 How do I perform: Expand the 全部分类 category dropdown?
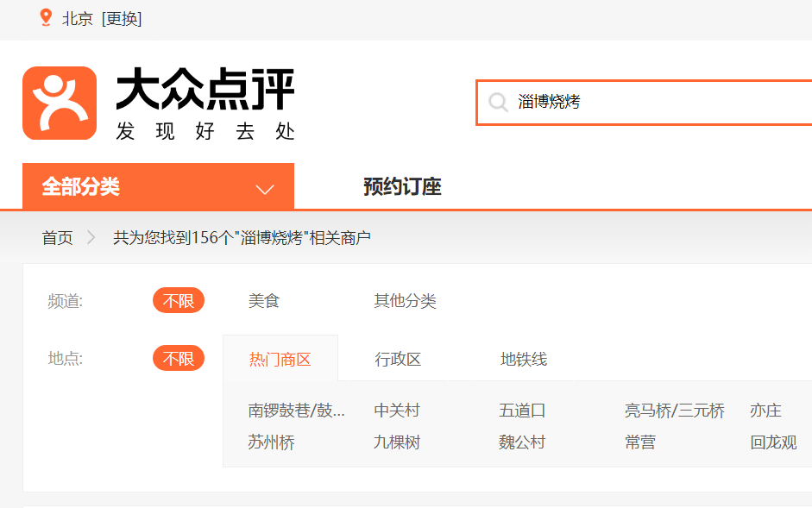[x=158, y=187]
